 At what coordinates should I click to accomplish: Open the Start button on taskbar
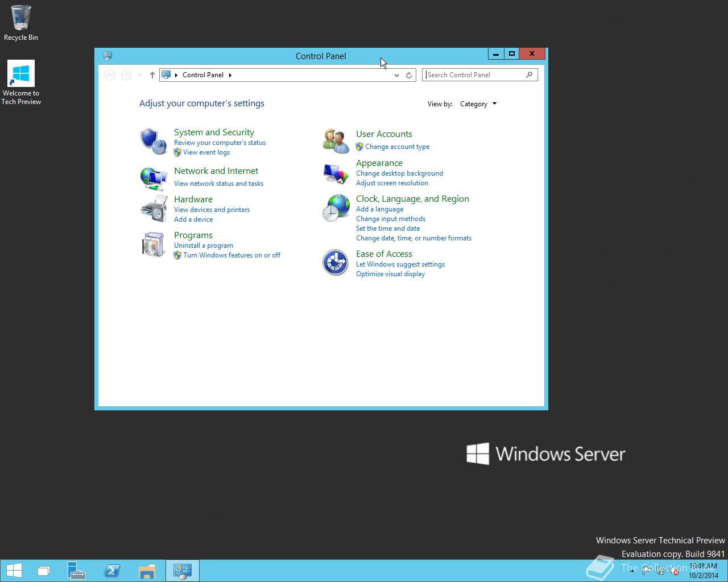(x=14, y=571)
